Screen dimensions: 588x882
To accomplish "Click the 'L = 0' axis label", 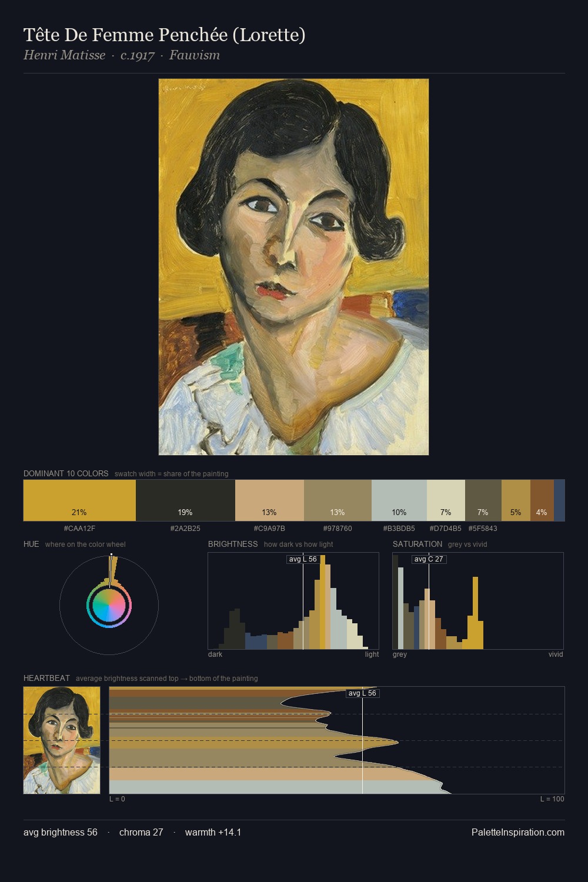I will pyautogui.click(x=117, y=799).
